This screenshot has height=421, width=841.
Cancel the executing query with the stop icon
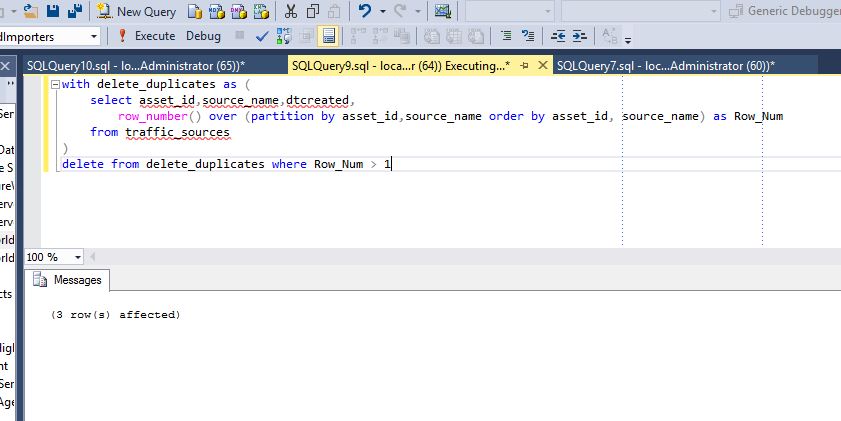point(240,36)
